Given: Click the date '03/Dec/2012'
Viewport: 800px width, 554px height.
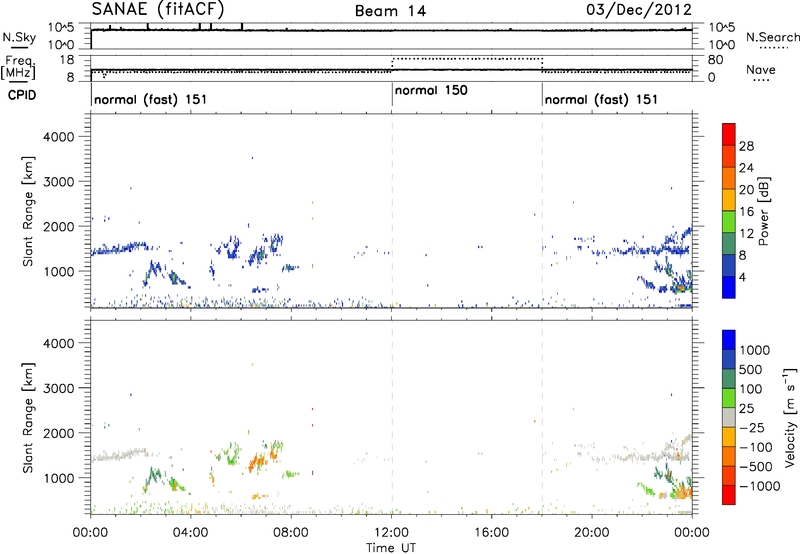Looking at the screenshot, I should click(639, 9).
